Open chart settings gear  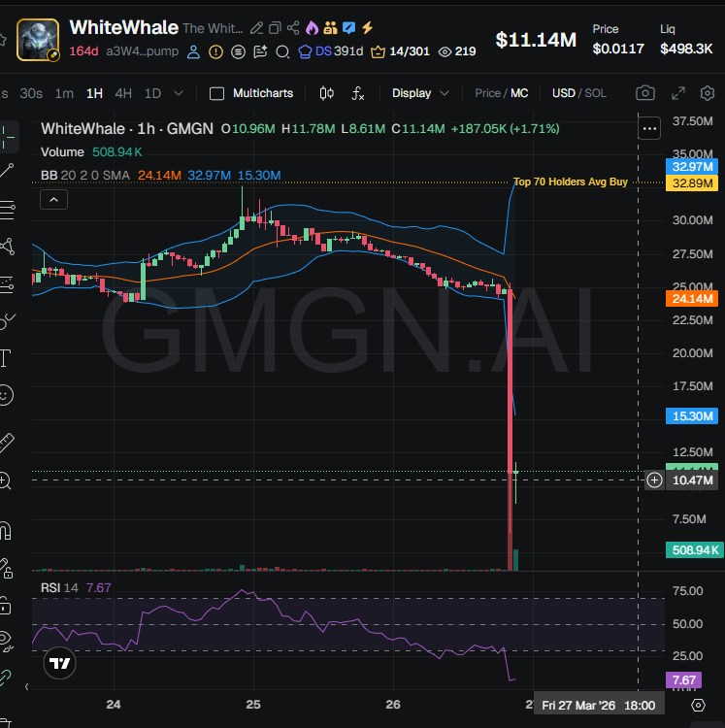[708, 93]
